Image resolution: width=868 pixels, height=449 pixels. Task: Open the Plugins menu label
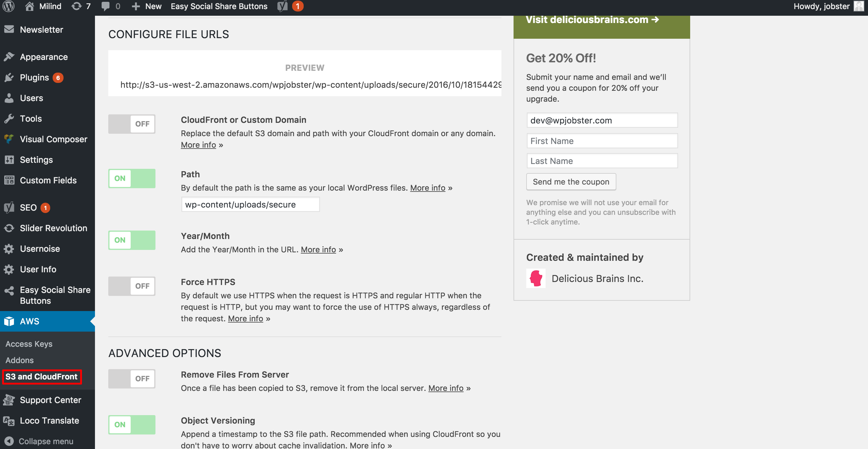click(x=34, y=77)
